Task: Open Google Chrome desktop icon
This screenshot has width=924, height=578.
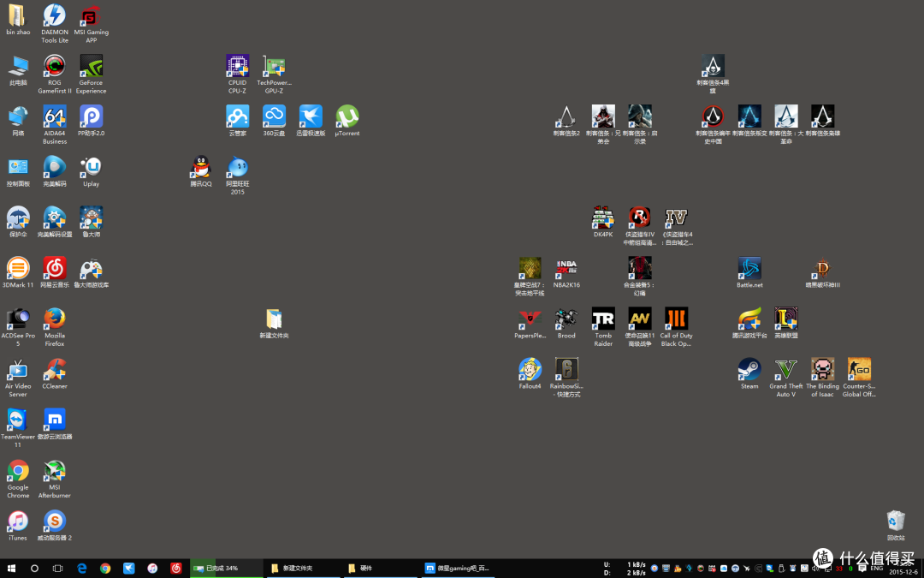Action: (x=18, y=479)
